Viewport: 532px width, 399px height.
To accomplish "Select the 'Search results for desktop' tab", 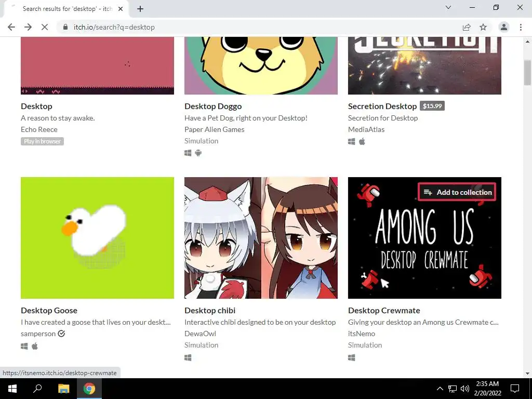I will point(67,9).
